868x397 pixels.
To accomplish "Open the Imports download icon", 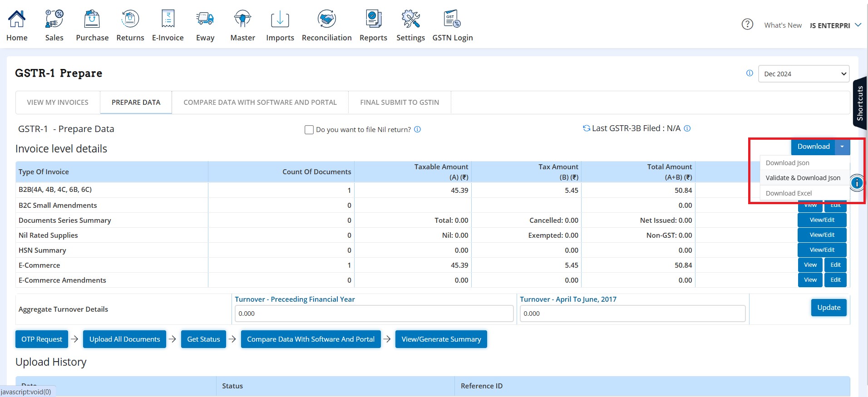I will [x=280, y=19].
